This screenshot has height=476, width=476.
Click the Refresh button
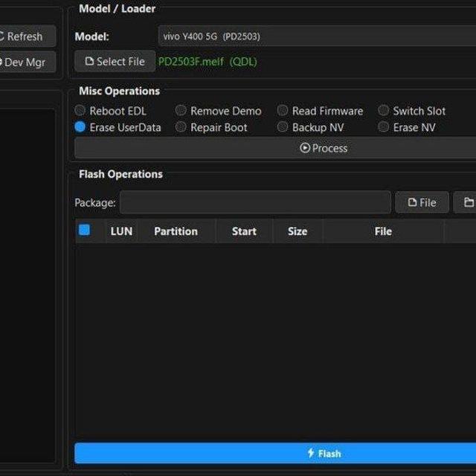pyautogui.click(x=27, y=36)
